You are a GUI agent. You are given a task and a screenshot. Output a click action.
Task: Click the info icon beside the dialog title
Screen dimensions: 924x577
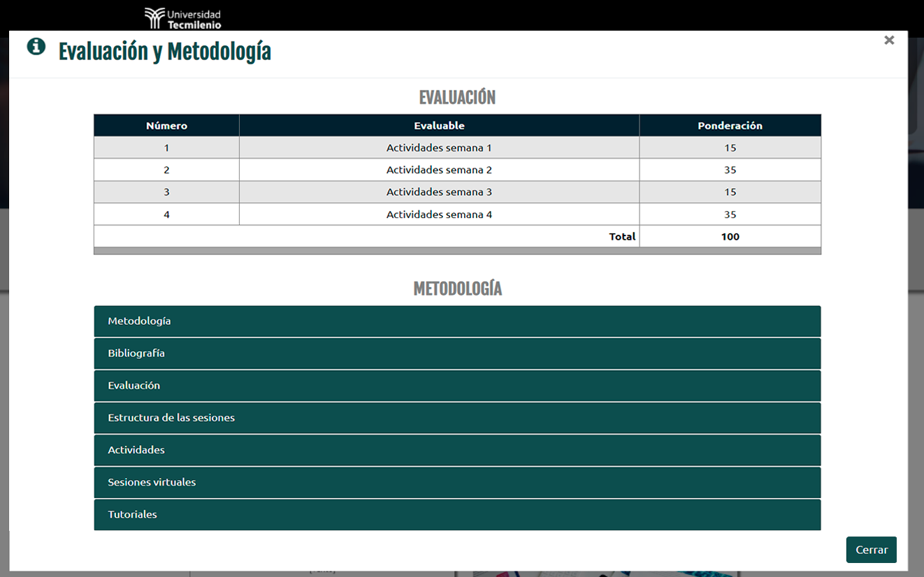pyautogui.click(x=36, y=47)
